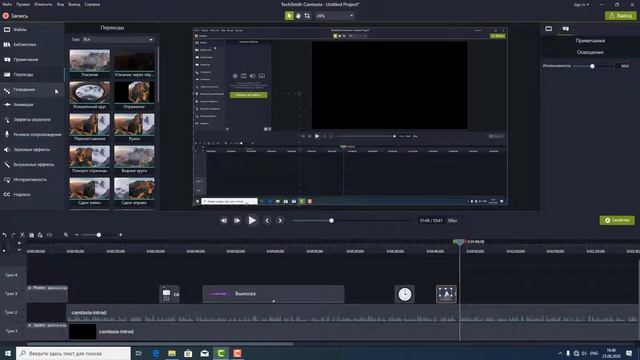Image resolution: width=640 pixels, height=360 pixels.
Task: Click the timeline Cut (scissors) icon
Action: click(22, 235)
